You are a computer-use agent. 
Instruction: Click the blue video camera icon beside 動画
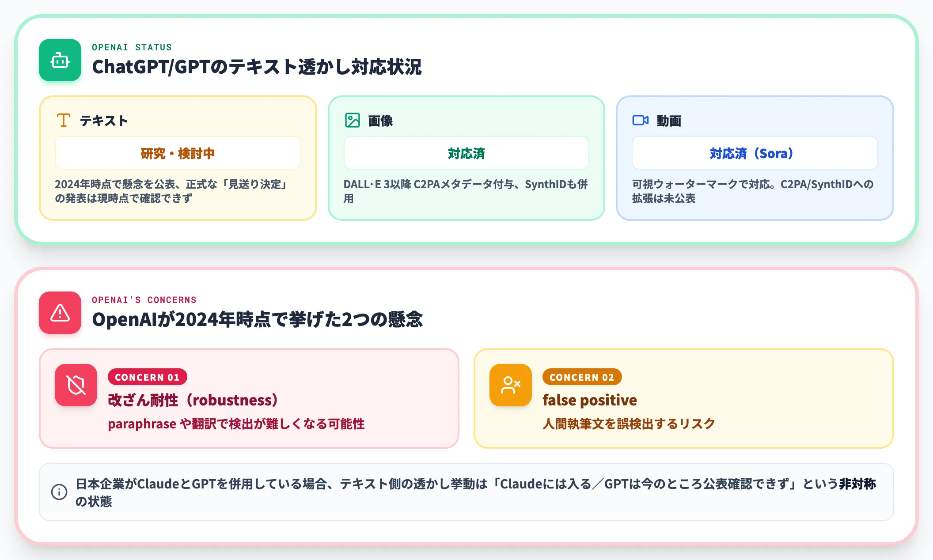[640, 120]
